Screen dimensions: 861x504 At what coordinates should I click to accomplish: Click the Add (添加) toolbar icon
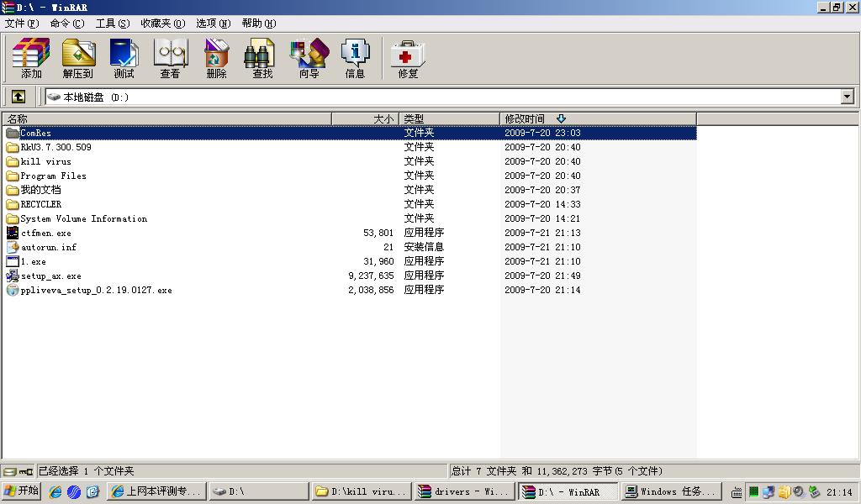31,58
